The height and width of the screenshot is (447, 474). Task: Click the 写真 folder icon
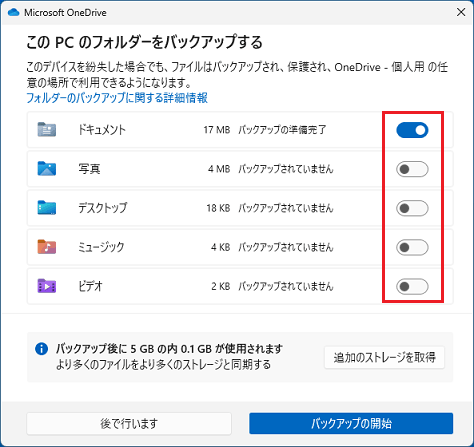click(47, 168)
